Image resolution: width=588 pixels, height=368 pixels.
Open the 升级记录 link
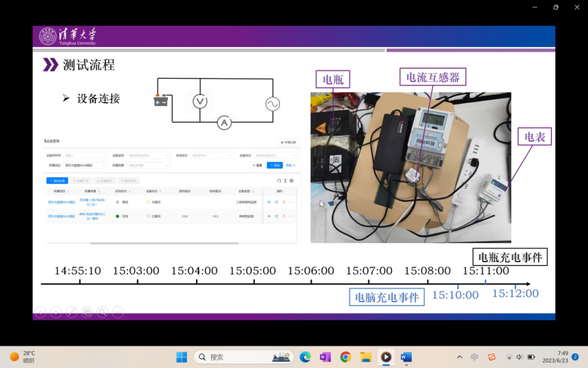pos(289,142)
